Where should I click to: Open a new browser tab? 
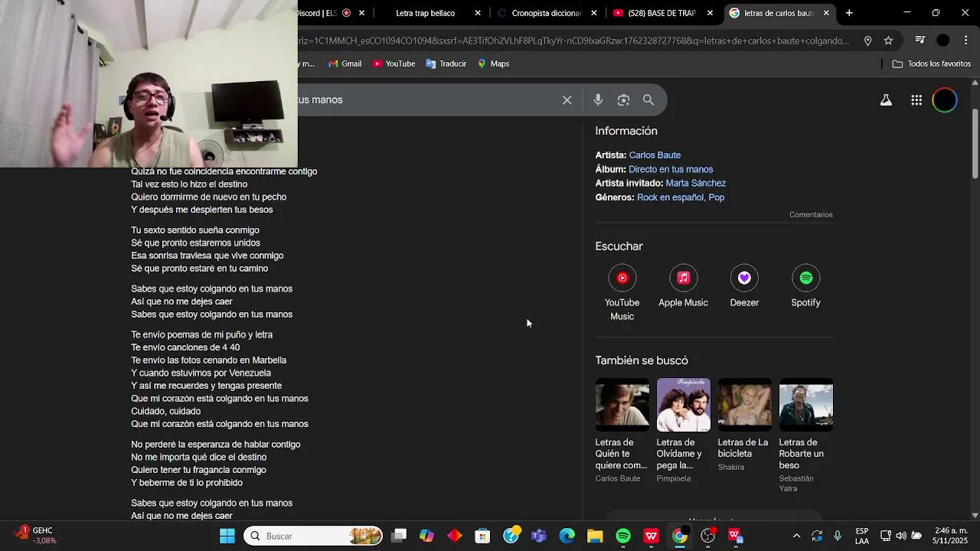[849, 13]
